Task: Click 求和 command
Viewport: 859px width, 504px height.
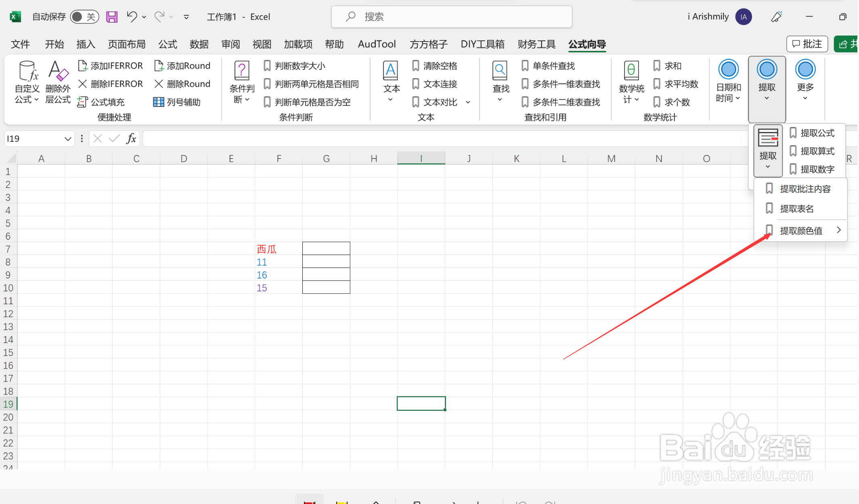Action: click(x=667, y=66)
